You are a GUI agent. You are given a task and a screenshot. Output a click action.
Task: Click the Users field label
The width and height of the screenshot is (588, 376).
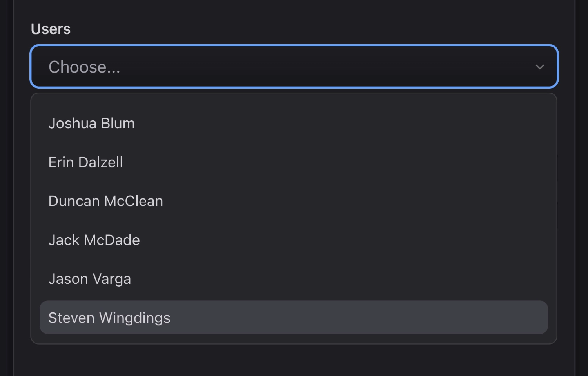tap(51, 28)
